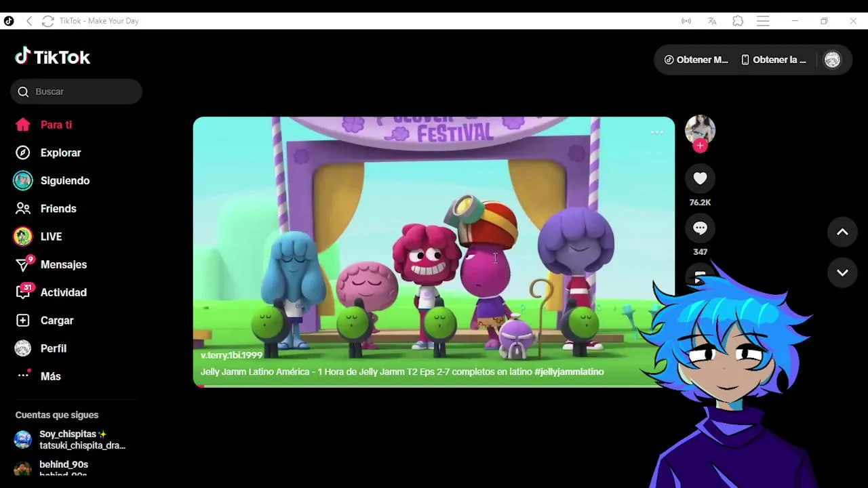
Task: Pause the playing Jelly Jamm video
Action: pos(434,251)
